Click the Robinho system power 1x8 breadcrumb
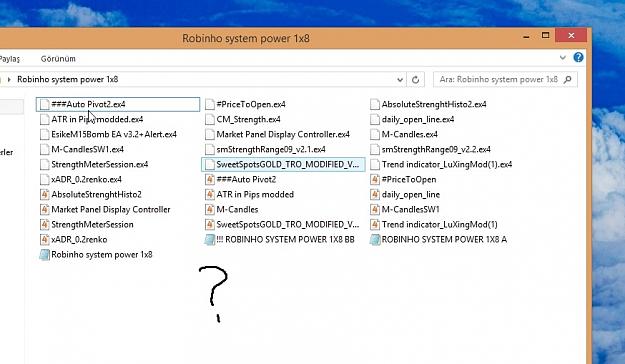 [67, 79]
